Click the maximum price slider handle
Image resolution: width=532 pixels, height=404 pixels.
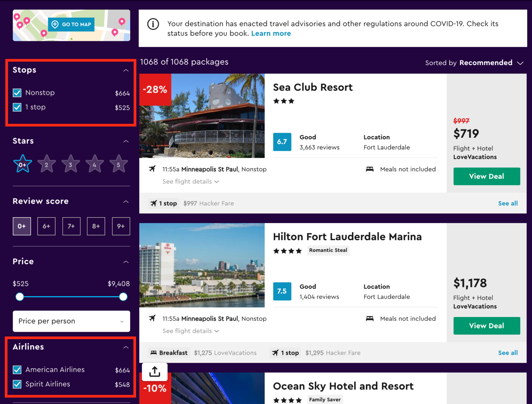point(123,297)
